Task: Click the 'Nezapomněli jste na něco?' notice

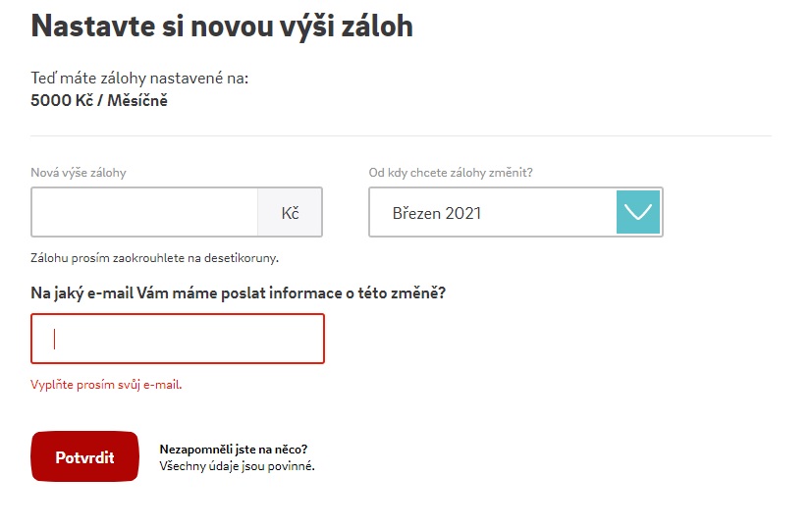Action: point(234,449)
